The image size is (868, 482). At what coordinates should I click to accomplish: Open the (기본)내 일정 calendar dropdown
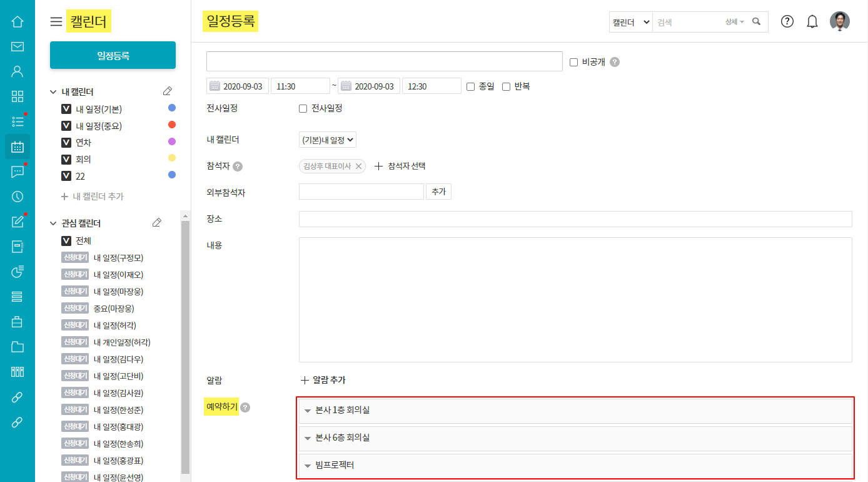coord(328,140)
